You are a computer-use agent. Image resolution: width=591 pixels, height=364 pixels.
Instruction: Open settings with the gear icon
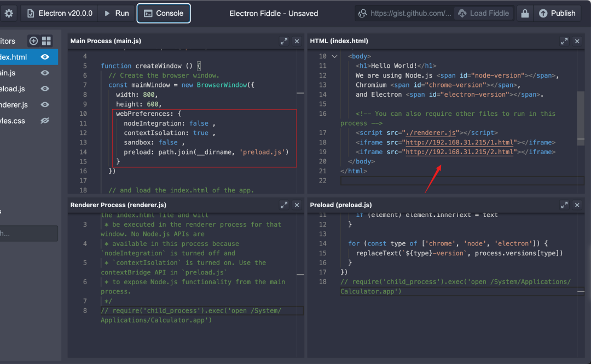tap(9, 14)
